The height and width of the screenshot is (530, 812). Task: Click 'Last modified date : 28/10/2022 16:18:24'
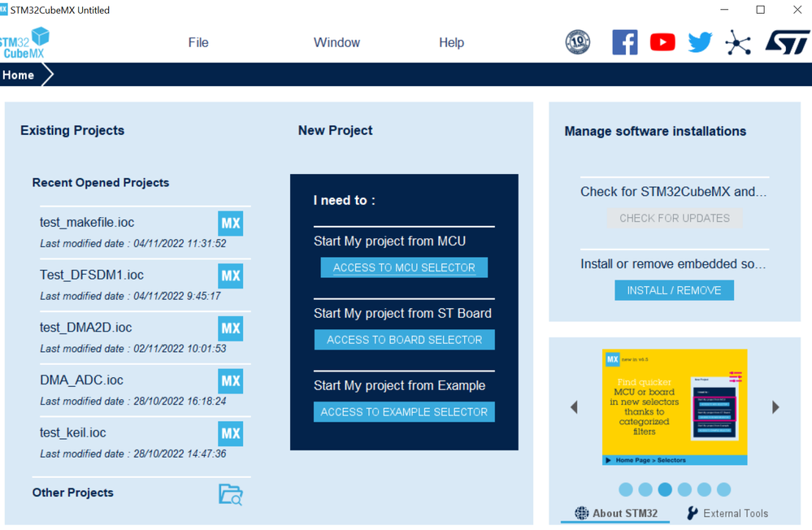[x=133, y=401]
